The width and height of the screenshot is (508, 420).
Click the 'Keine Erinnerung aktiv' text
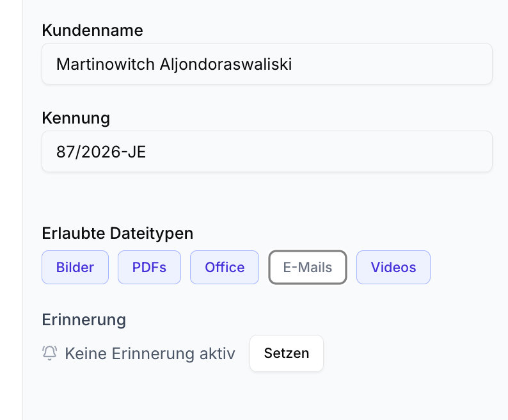click(150, 353)
